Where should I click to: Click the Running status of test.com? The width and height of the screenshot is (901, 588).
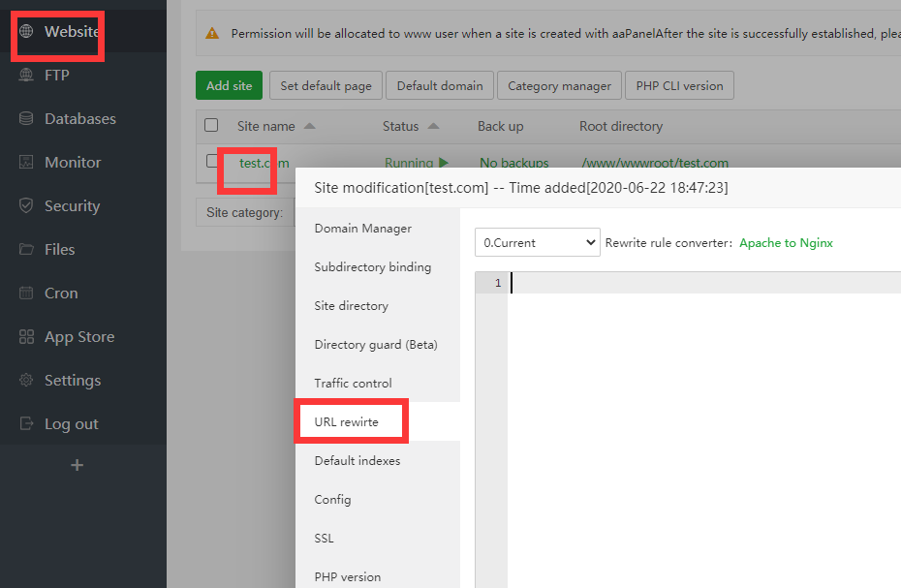(x=417, y=163)
